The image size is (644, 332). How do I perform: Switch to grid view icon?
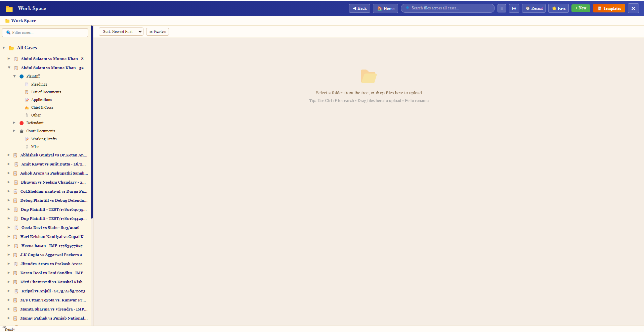coord(514,8)
